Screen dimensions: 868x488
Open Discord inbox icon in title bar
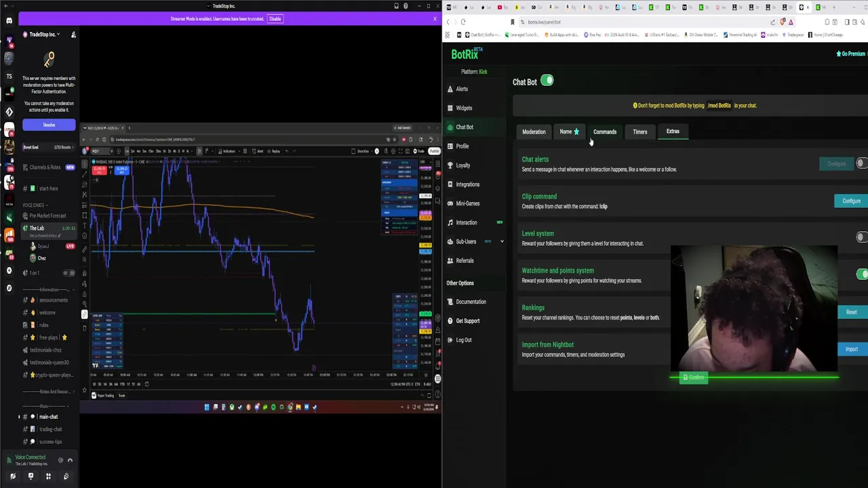(397, 6)
